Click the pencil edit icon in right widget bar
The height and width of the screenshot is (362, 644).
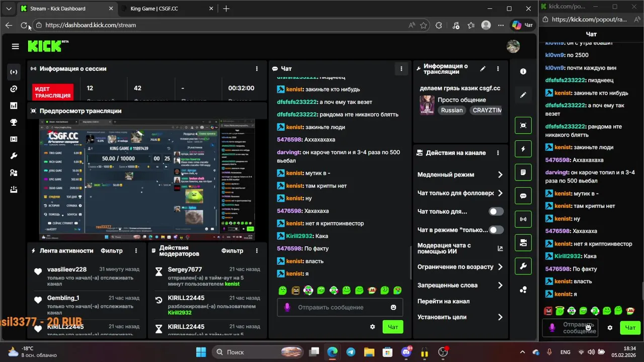(523, 95)
